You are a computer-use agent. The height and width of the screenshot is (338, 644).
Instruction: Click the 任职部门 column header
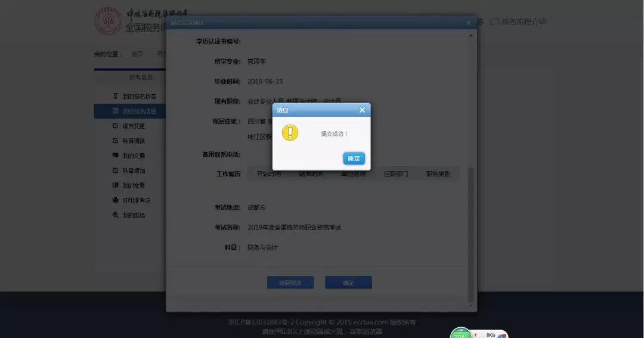(x=396, y=174)
